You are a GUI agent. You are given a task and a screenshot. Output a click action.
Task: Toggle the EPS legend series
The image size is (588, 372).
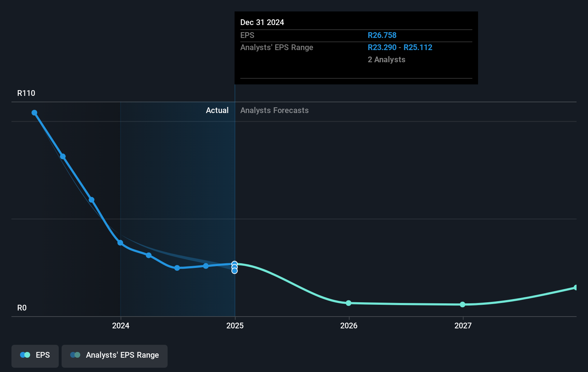(35, 356)
